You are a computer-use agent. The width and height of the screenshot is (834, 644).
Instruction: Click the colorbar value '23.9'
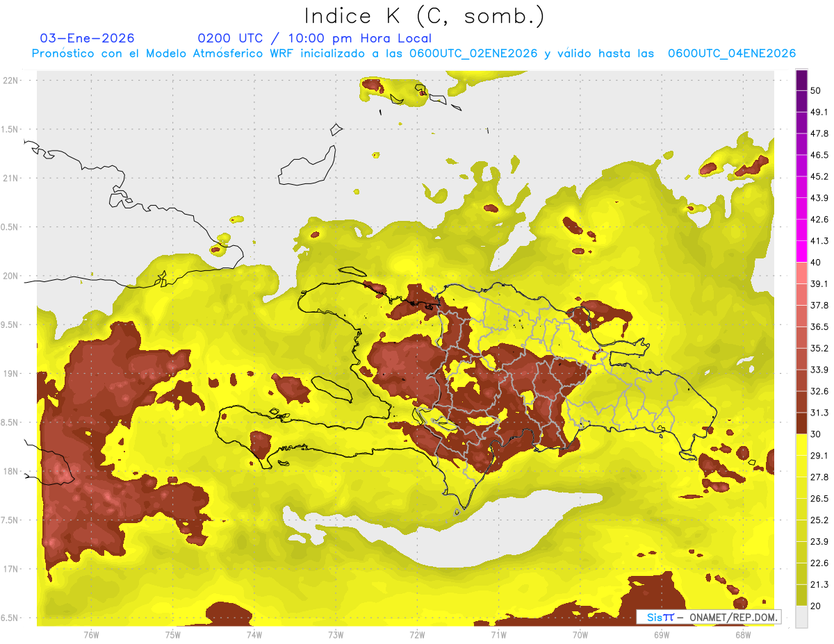pos(819,542)
